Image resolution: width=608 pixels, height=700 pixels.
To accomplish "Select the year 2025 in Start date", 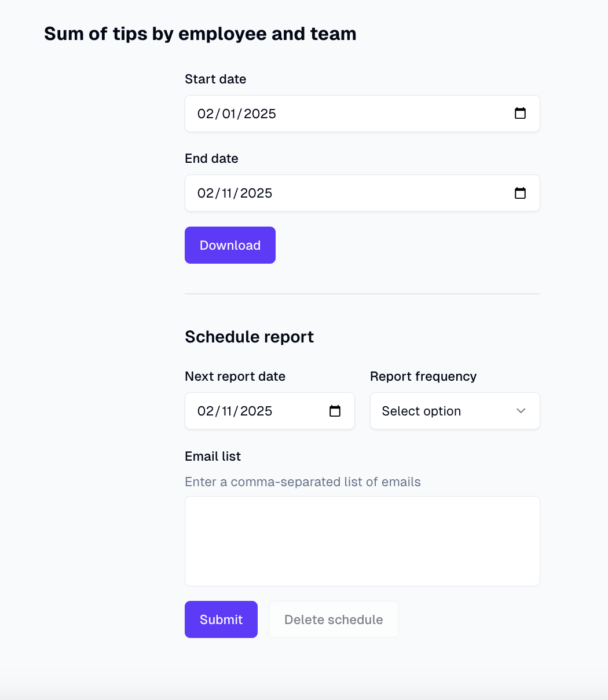I will [x=260, y=114].
